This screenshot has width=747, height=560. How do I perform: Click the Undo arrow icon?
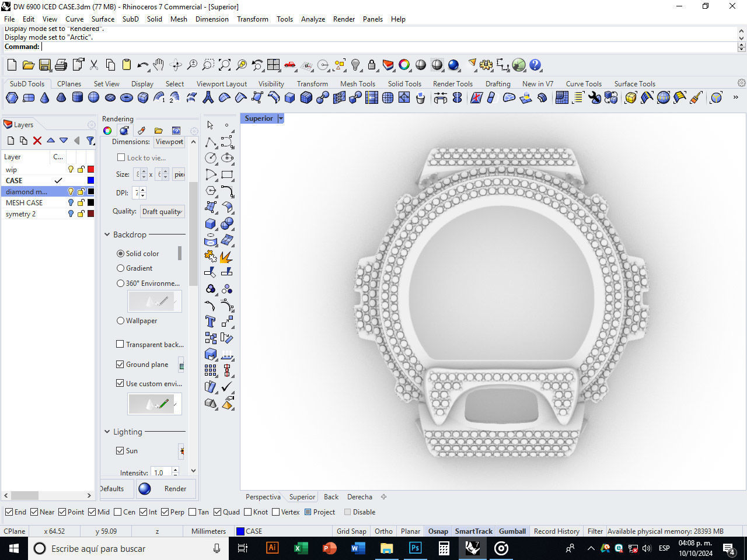[x=142, y=65]
